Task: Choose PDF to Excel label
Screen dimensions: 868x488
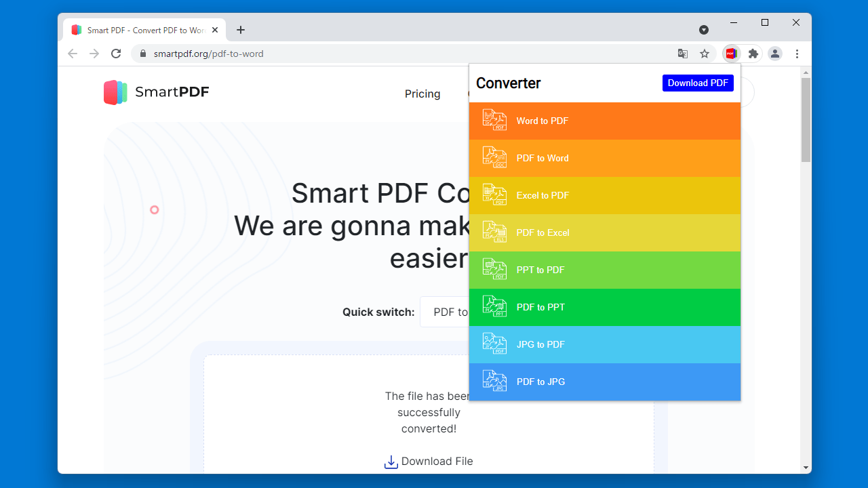Action: click(x=542, y=232)
